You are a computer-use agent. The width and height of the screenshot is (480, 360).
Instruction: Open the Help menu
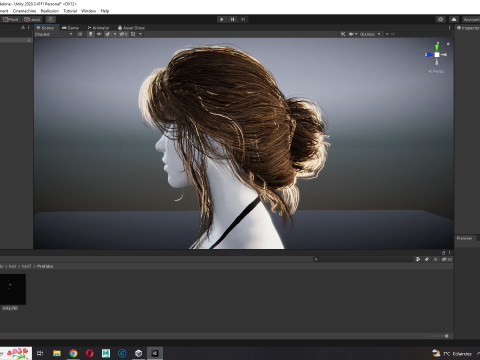click(105, 11)
